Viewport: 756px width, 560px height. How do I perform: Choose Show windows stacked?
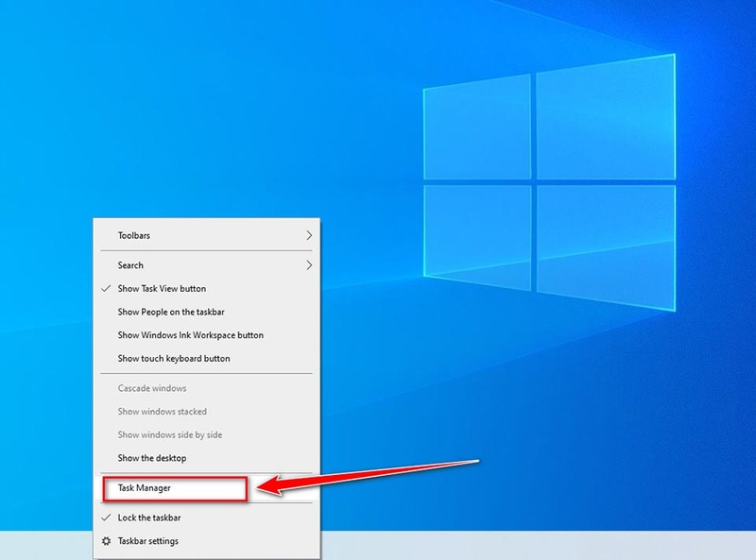pos(206,411)
